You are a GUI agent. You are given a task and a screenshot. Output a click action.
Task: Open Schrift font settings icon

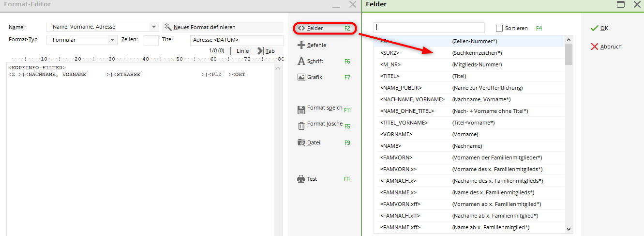tap(301, 61)
